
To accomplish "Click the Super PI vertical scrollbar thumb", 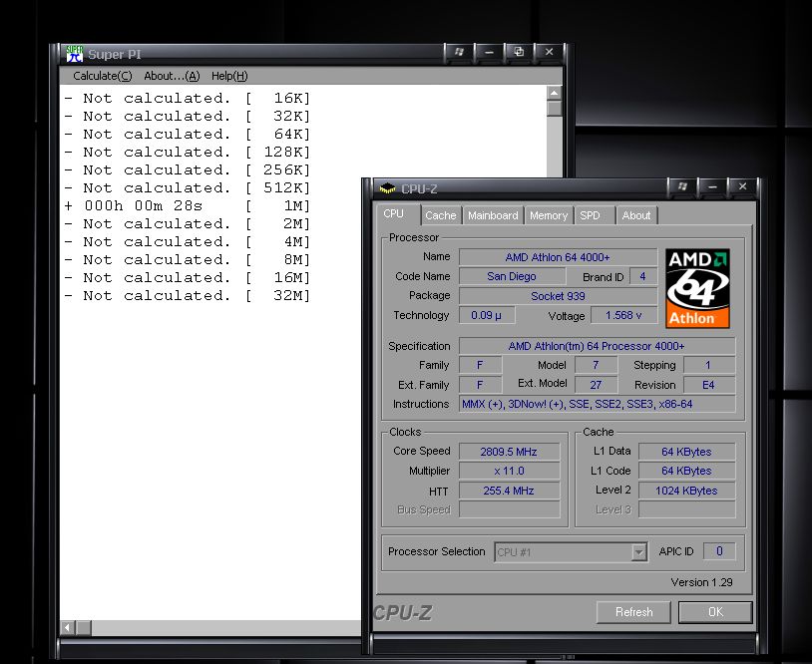I will point(554,109).
